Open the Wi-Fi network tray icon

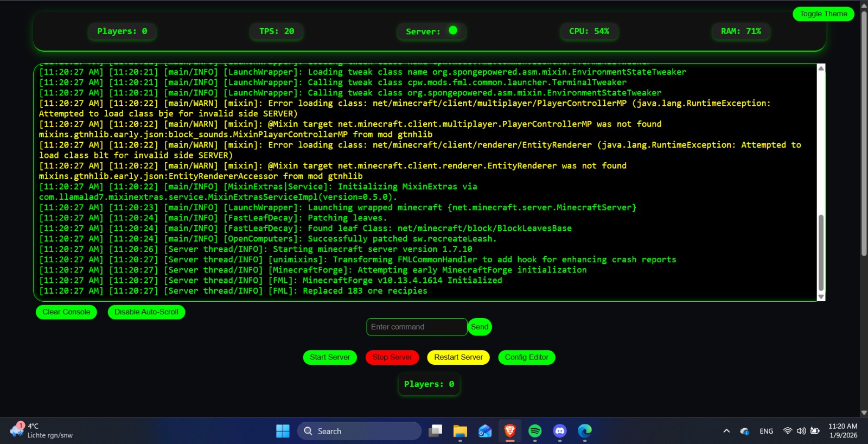point(787,431)
